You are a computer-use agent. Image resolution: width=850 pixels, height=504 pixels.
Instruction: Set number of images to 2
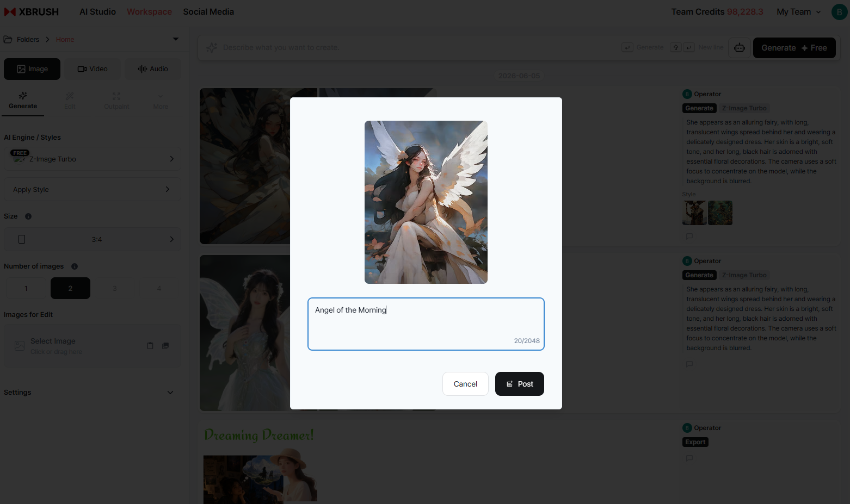point(70,288)
